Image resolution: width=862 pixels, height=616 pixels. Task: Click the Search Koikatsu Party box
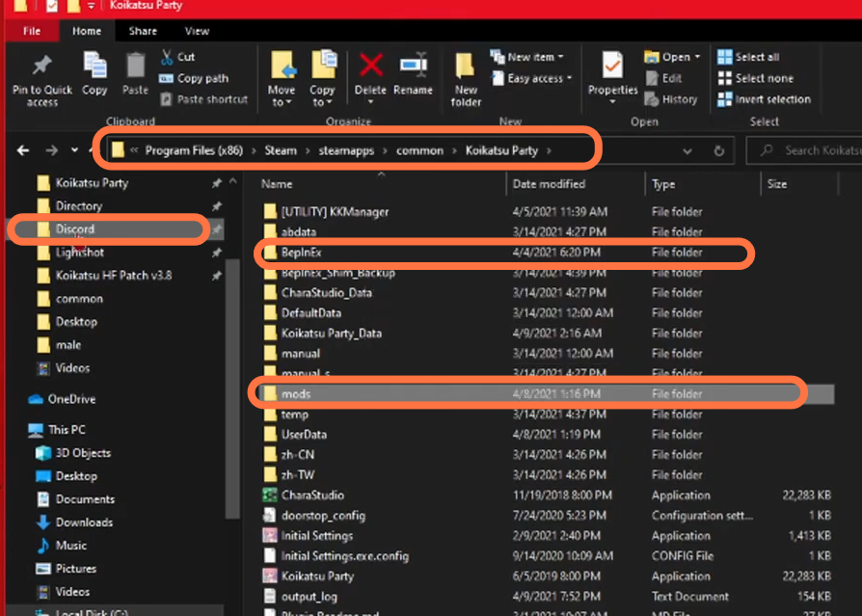(x=805, y=150)
